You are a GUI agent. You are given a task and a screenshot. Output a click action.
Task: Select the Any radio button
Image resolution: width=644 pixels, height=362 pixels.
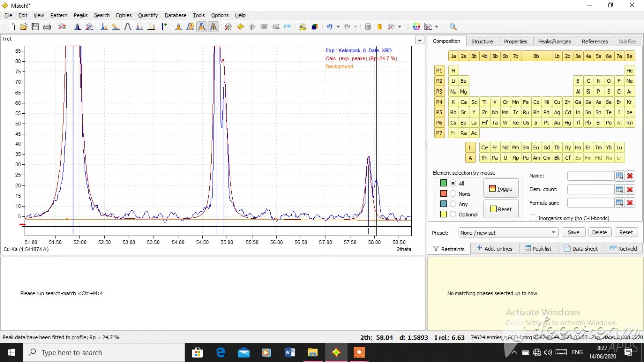point(453,204)
